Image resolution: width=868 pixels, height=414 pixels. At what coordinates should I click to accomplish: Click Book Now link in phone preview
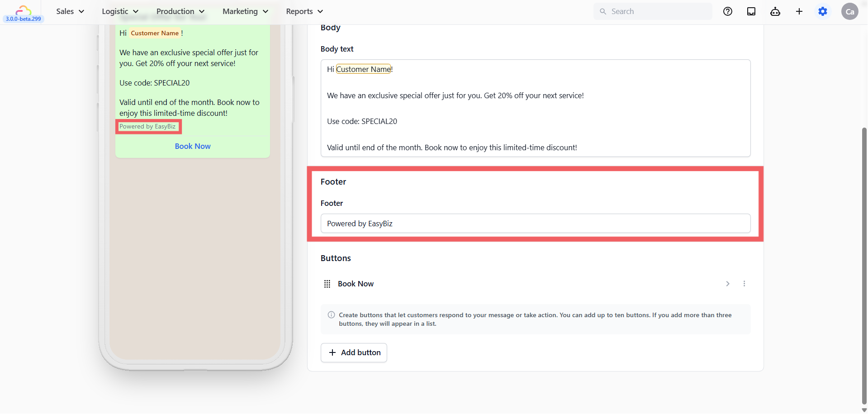(193, 146)
